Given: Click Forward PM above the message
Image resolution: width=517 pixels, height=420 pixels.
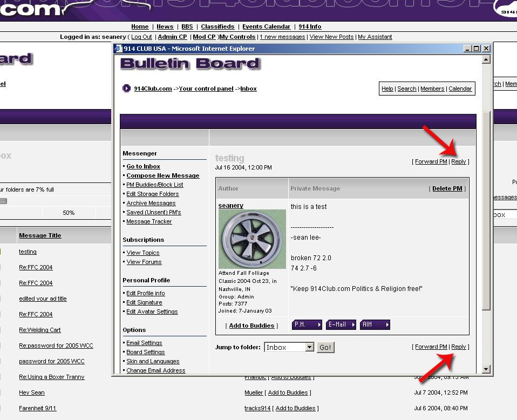Looking at the screenshot, I should 431,161.
